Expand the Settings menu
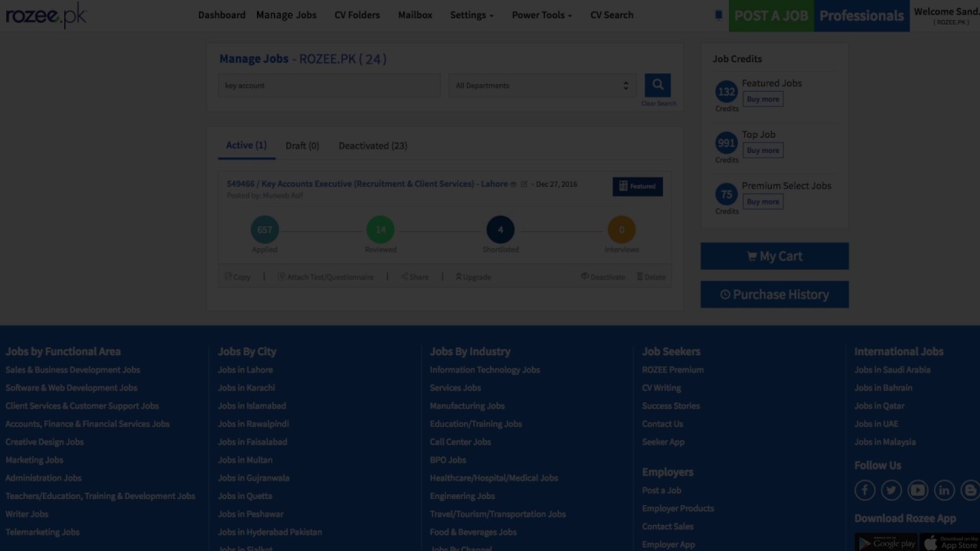The height and width of the screenshot is (551, 980). [472, 15]
